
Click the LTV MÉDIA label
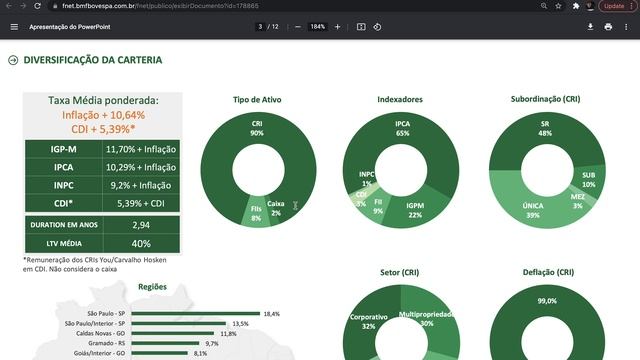[x=64, y=244]
